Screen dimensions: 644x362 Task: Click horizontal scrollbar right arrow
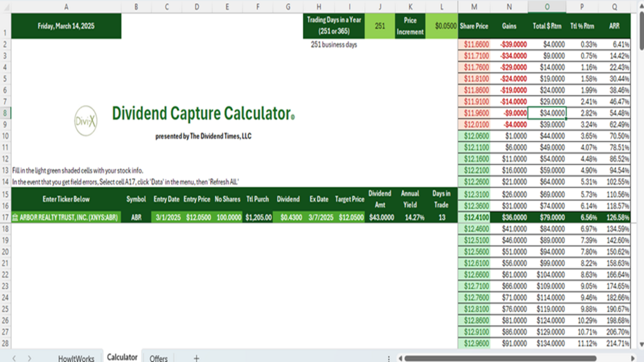[633, 358]
